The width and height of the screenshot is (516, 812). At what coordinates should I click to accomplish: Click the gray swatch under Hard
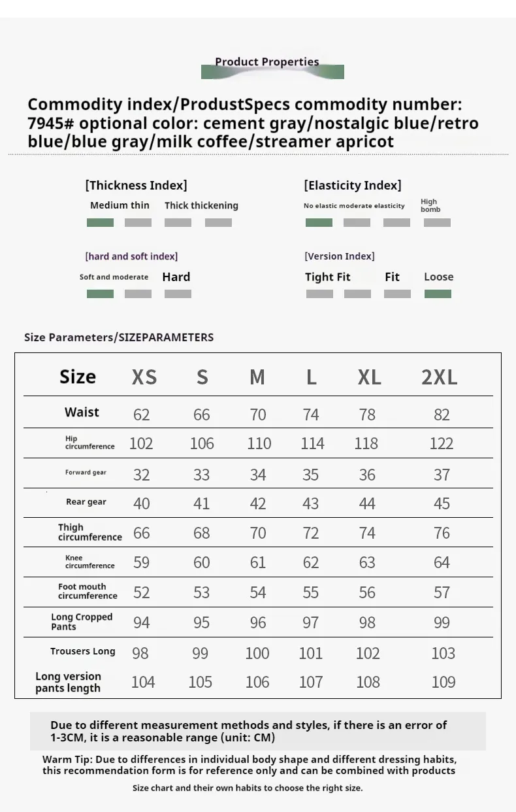(178, 294)
